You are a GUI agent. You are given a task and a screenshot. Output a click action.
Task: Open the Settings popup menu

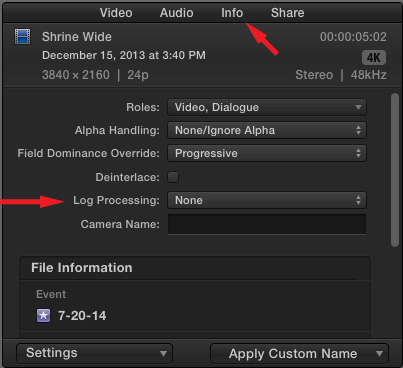coord(94,353)
